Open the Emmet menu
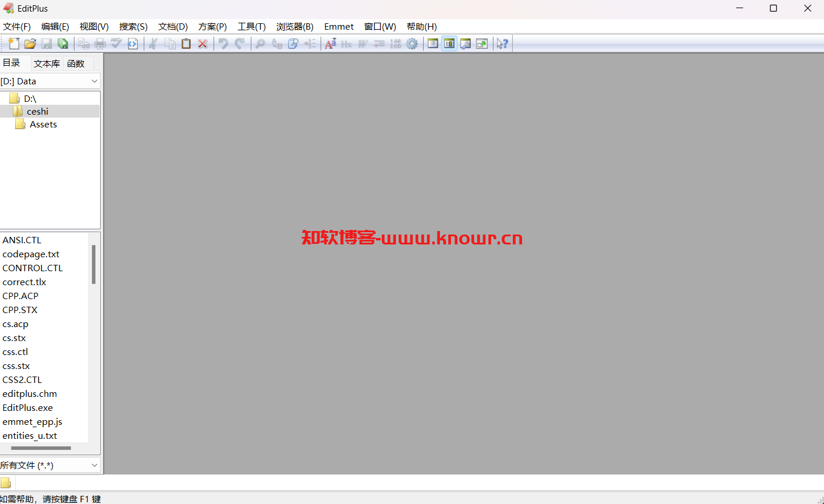 [339, 27]
